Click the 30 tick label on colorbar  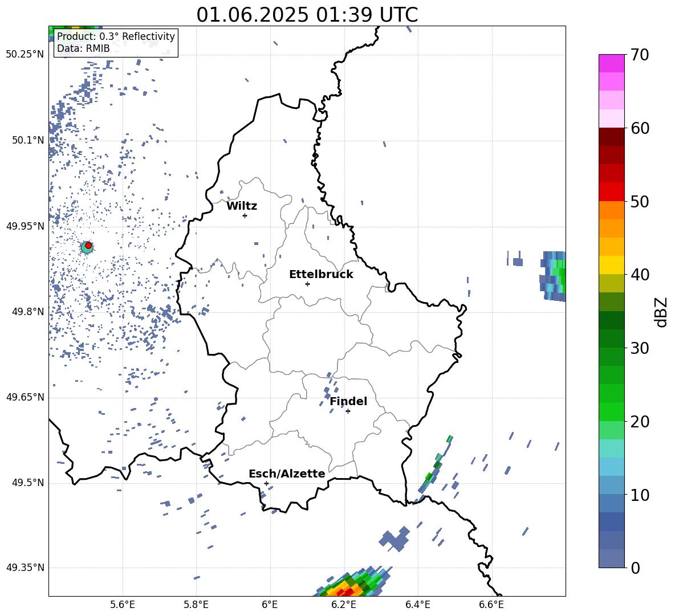coord(639,348)
